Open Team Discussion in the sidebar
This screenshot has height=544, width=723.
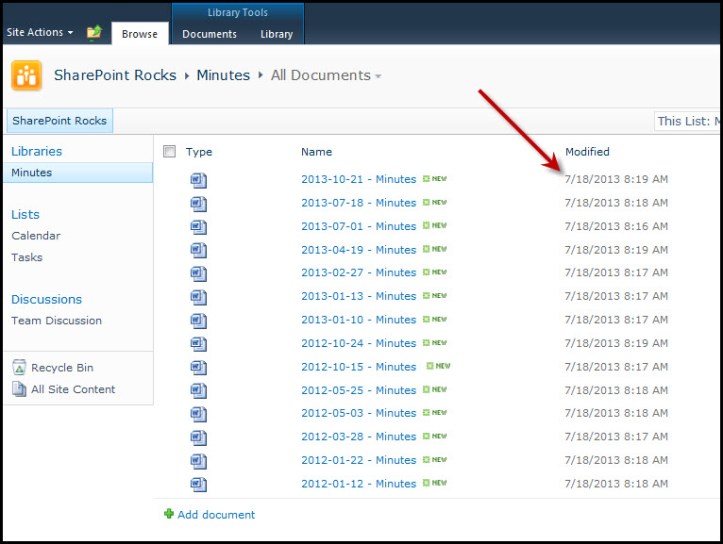tap(56, 321)
